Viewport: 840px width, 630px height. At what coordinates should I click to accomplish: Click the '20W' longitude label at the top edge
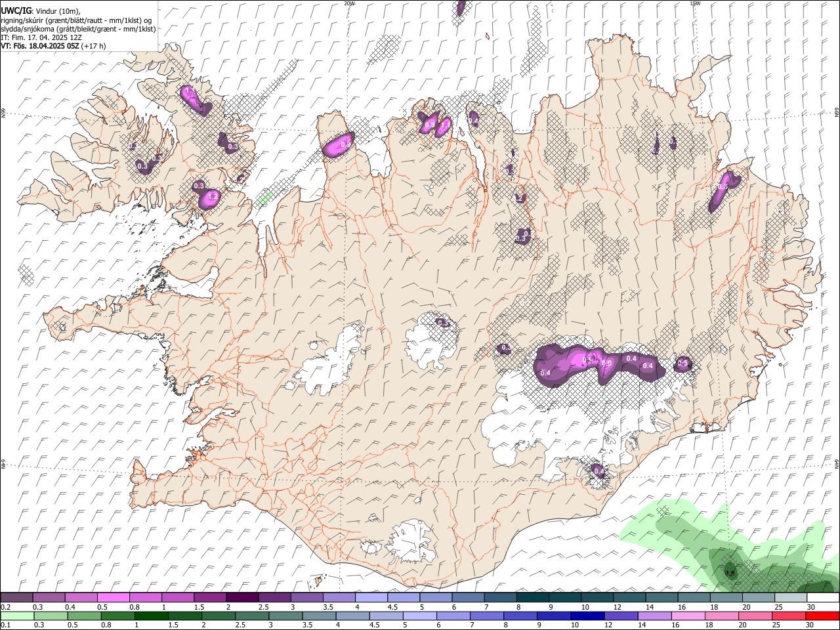click(349, 3)
